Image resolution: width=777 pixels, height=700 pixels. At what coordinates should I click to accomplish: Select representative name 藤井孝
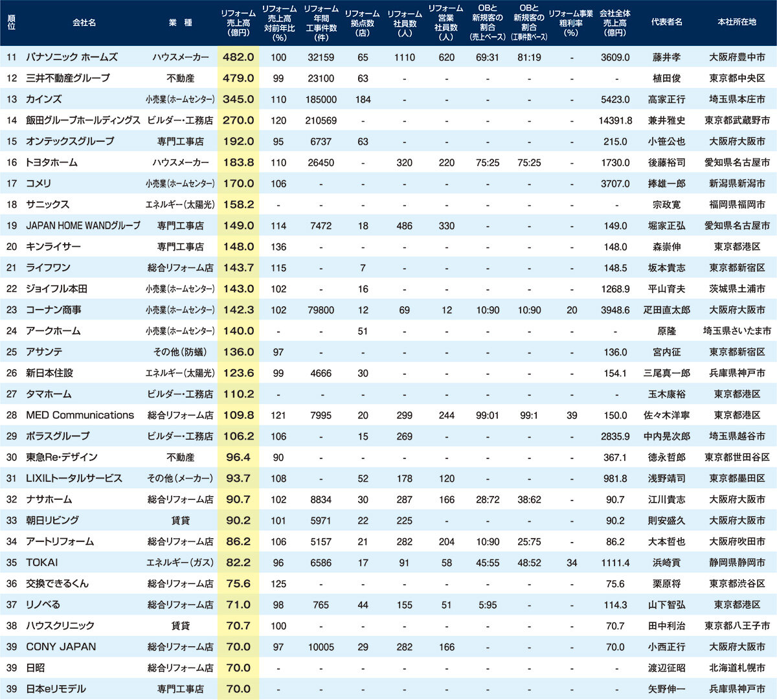[666, 57]
